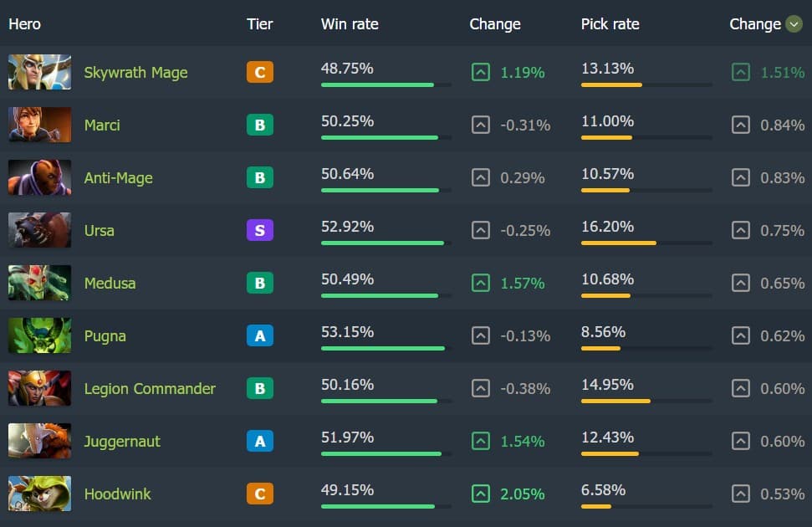This screenshot has height=527, width=812.
Task: Click Juggernaut's win rate progress bar
Action: pos(380,453)
